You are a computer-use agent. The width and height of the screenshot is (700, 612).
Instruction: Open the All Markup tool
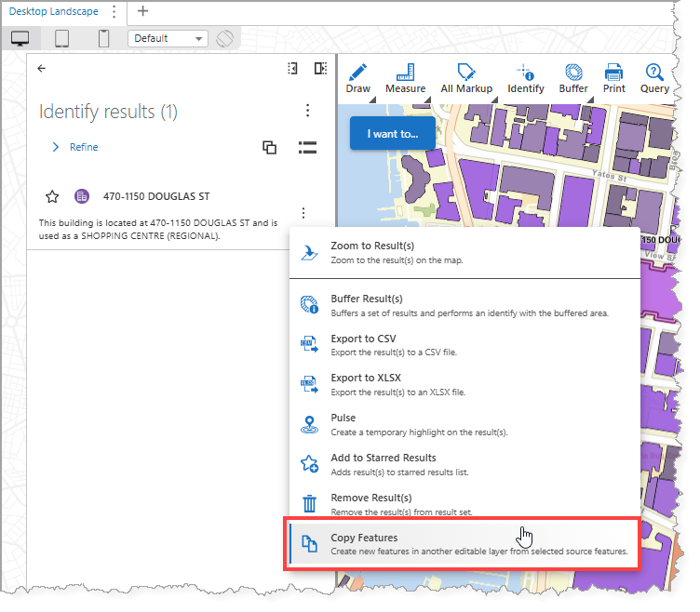pyautogui.click(x=466, y=78)
